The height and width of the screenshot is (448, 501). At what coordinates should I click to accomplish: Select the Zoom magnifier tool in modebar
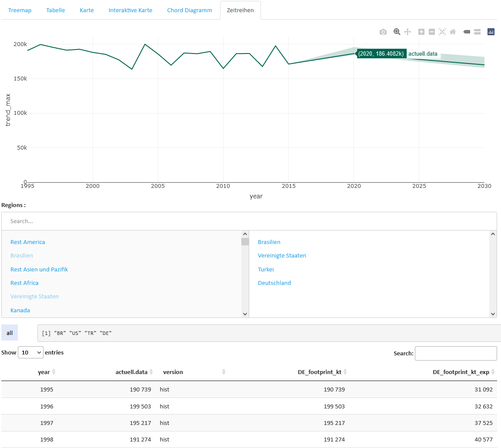(x=397, y=32)
